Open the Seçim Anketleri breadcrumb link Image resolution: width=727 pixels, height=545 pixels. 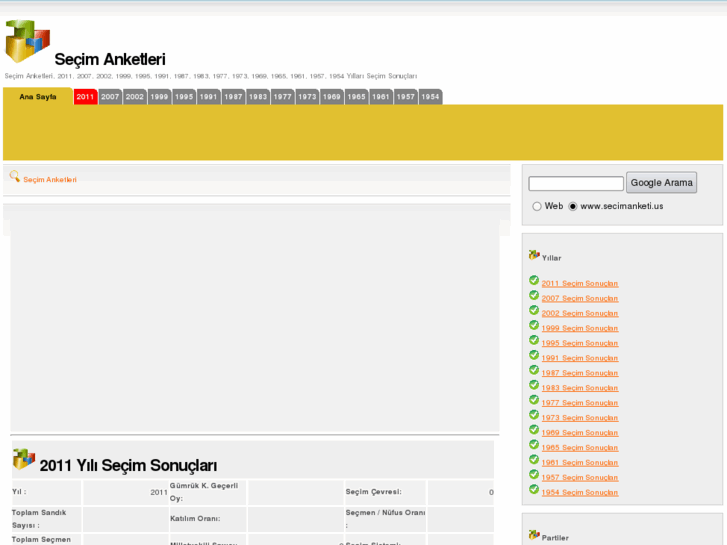click(x=50, y=180)
